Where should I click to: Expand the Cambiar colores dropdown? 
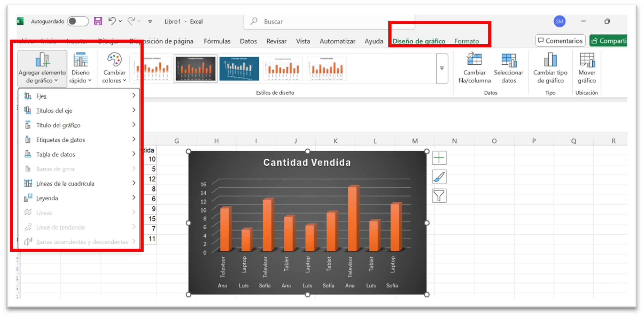pyautogui.click(x=114, y=68)
